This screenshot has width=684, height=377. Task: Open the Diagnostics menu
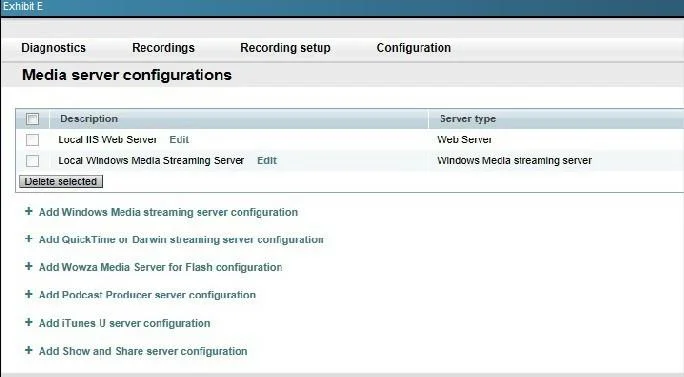[53, 48]
